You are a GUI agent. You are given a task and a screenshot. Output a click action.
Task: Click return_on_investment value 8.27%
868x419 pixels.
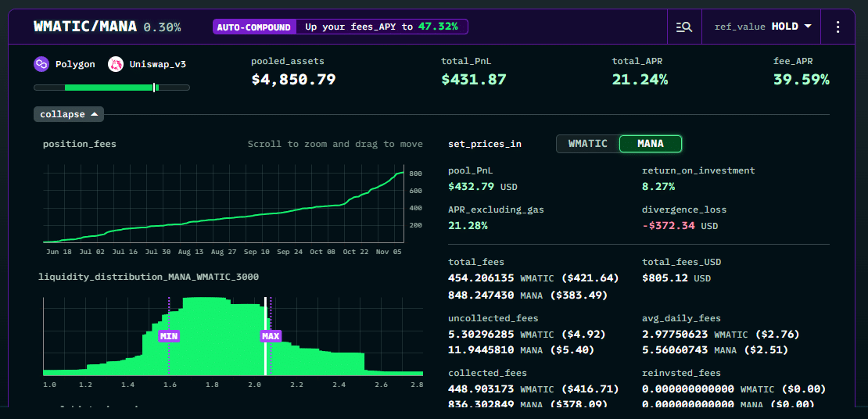(658, 187)
